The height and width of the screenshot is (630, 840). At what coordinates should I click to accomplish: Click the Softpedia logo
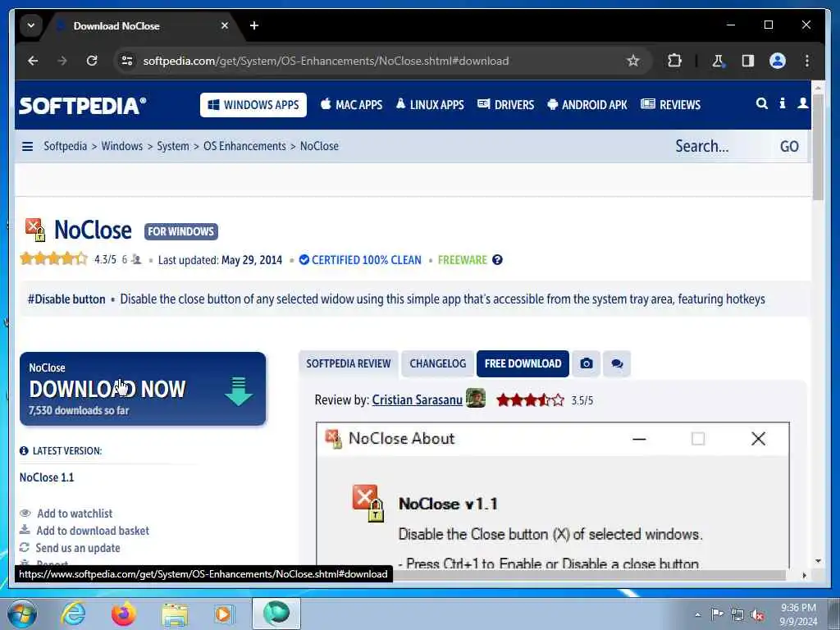(x=82, y=106)
